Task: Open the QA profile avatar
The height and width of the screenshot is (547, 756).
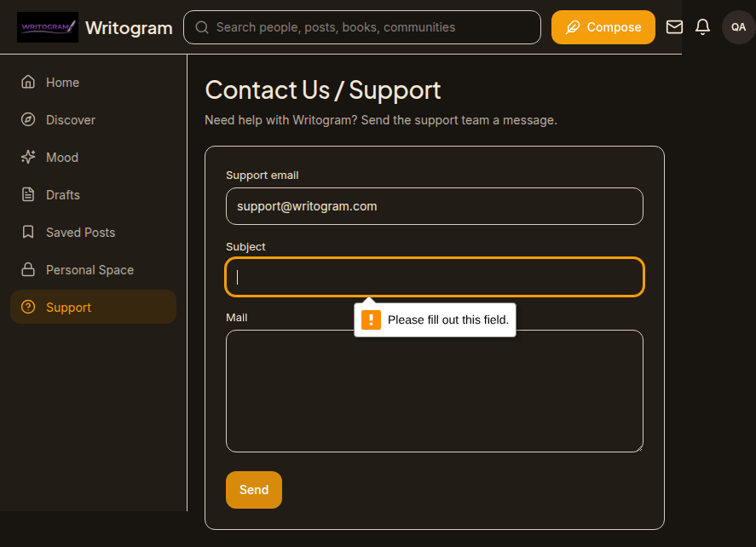Action: click(x=738, y=27)
